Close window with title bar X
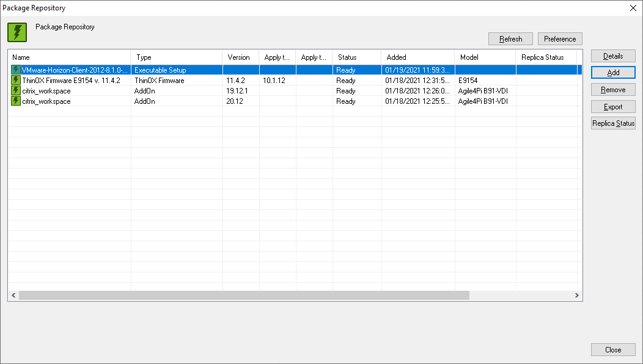This screenshot has width=643, height=364. [633, 8]
